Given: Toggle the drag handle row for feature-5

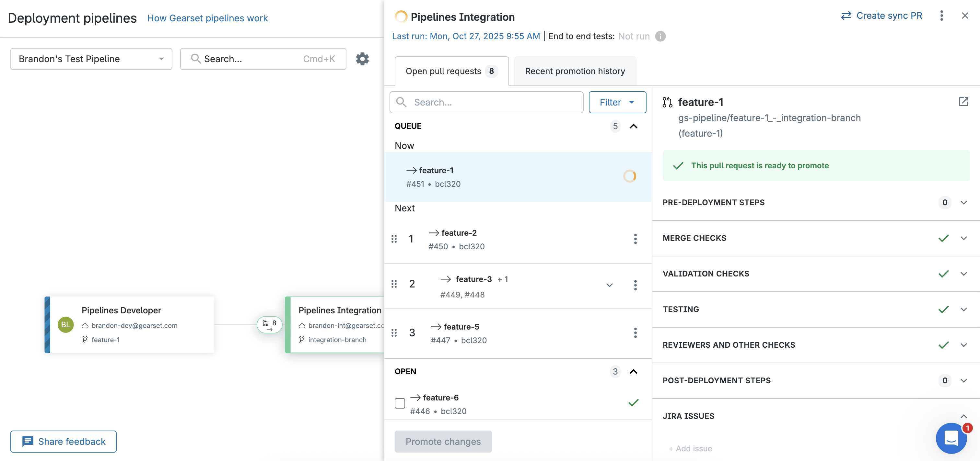Looking at the screenshot, I should click(394, 332).
